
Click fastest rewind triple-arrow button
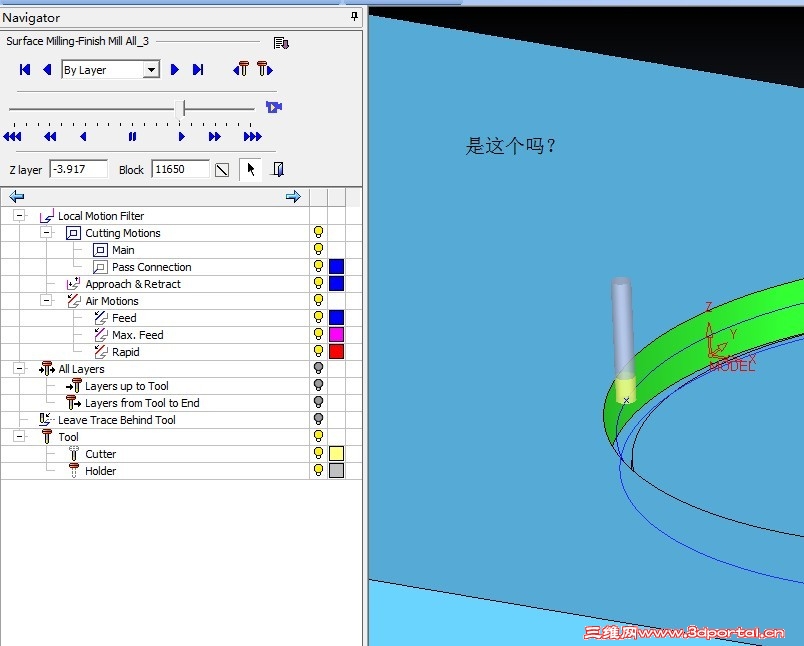[x=12, y=136]
